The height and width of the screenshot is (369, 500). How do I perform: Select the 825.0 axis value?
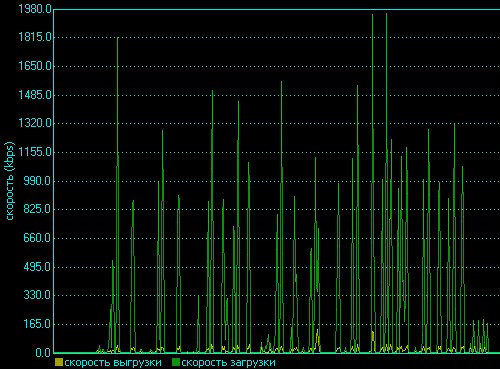pos(37,209)
